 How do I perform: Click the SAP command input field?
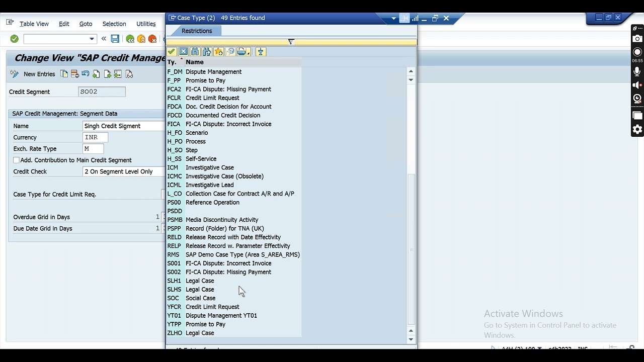[x=59, y=39]
